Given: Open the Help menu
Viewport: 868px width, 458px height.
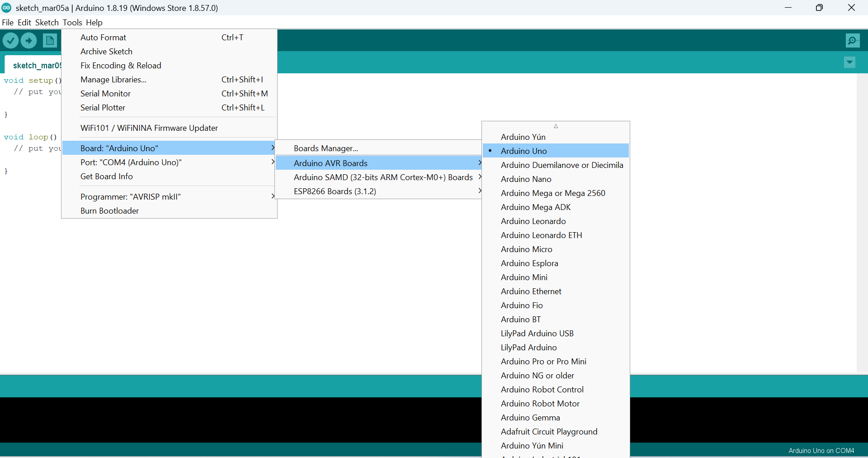Looking at the screenshot, I should pyautogui.click(x=94, y=22).
